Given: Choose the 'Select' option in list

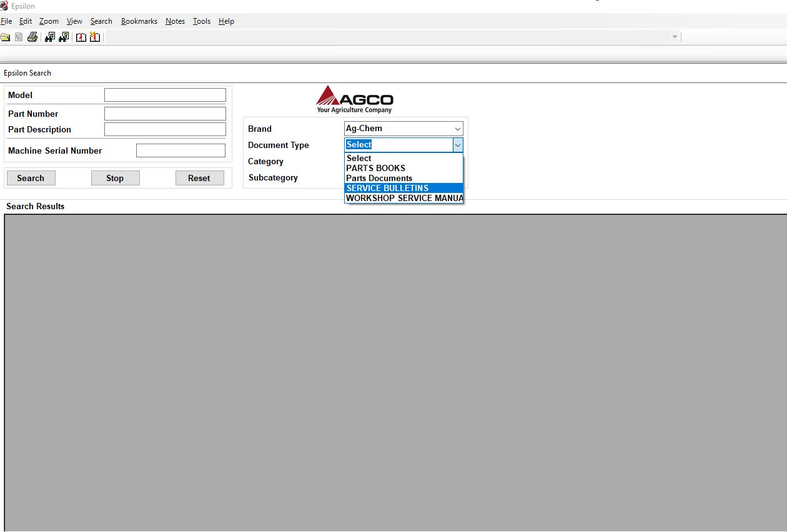Looking at the screenshot, I should (404, 158).
